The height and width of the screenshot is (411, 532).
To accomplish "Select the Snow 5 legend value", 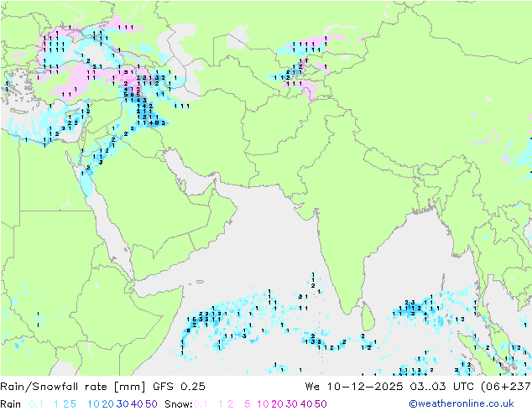I will tap(248, 404).
